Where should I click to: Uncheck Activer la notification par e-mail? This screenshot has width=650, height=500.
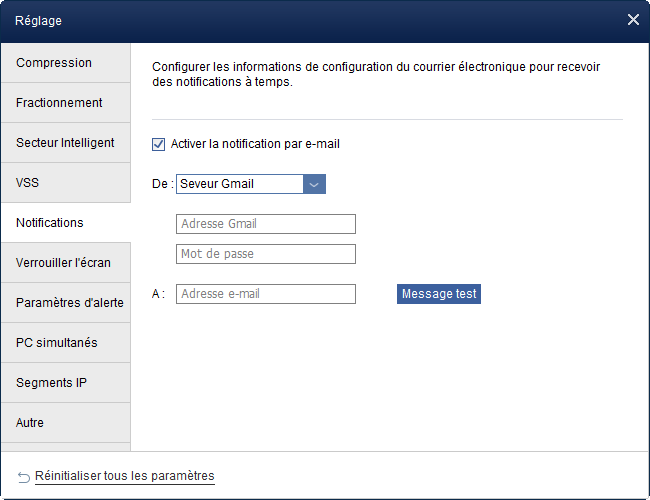tap(158, 144)
